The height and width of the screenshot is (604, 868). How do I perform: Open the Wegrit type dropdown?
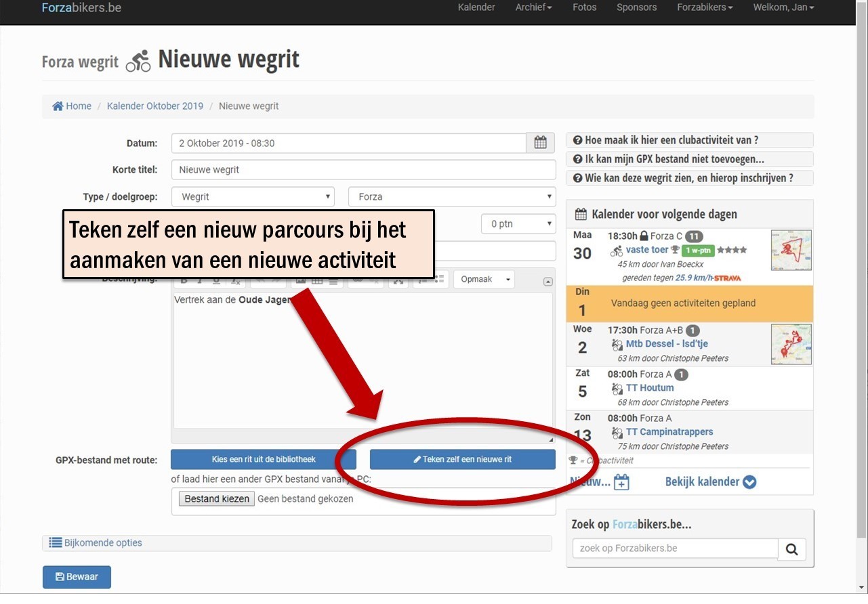click(253, 197)
